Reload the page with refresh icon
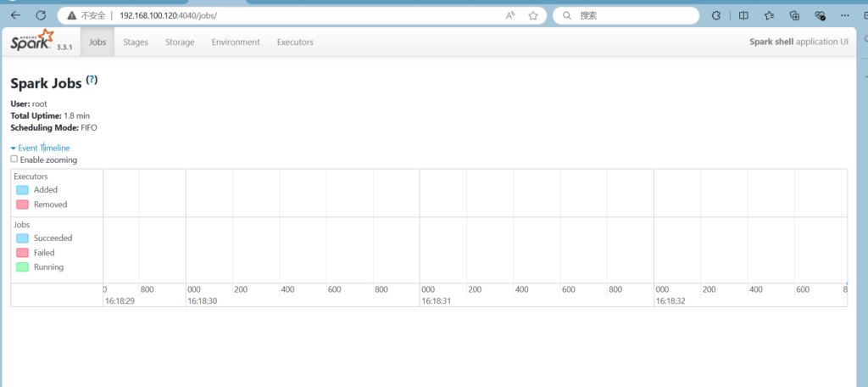The height and width of the screenshot is (387, 868). [40, 15]
